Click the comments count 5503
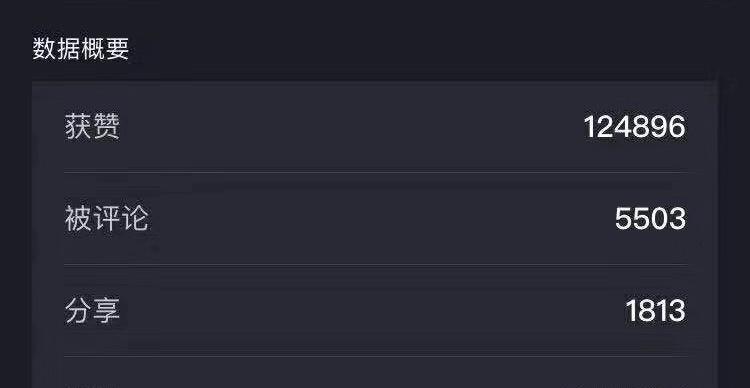Image resolution: width=750 pixels, height=388 pixels. (x=651, y=219)
